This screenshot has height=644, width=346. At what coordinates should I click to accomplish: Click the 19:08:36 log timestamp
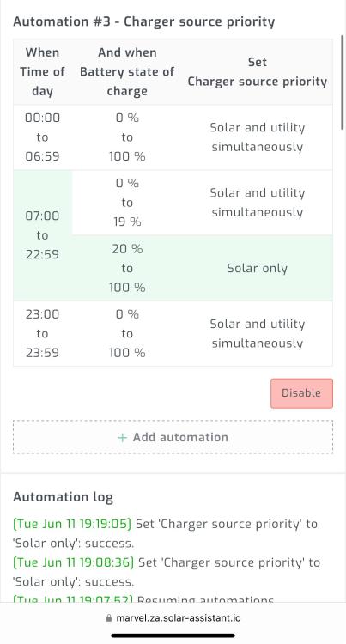pyautogui.click(x=74, y=562)
